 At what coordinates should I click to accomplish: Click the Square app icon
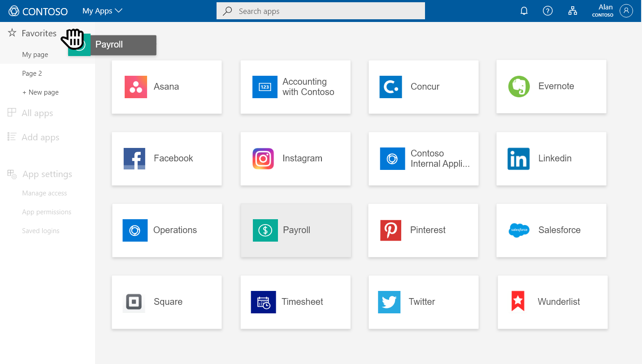click(134, 302)
